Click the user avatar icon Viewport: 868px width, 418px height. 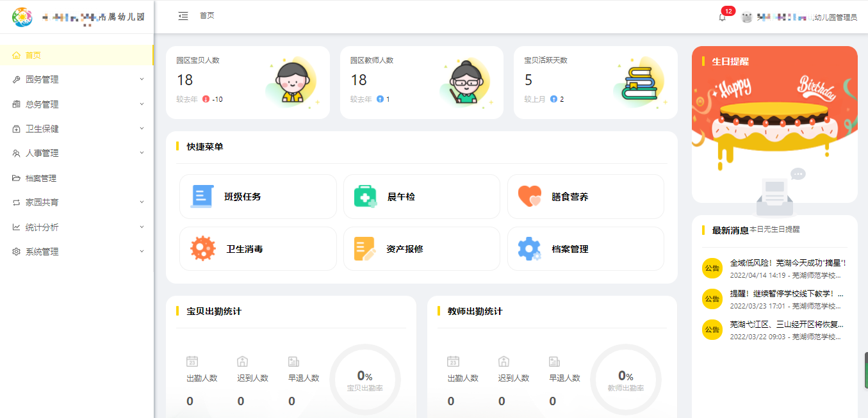pyautogui.click(x=746, y=17)
